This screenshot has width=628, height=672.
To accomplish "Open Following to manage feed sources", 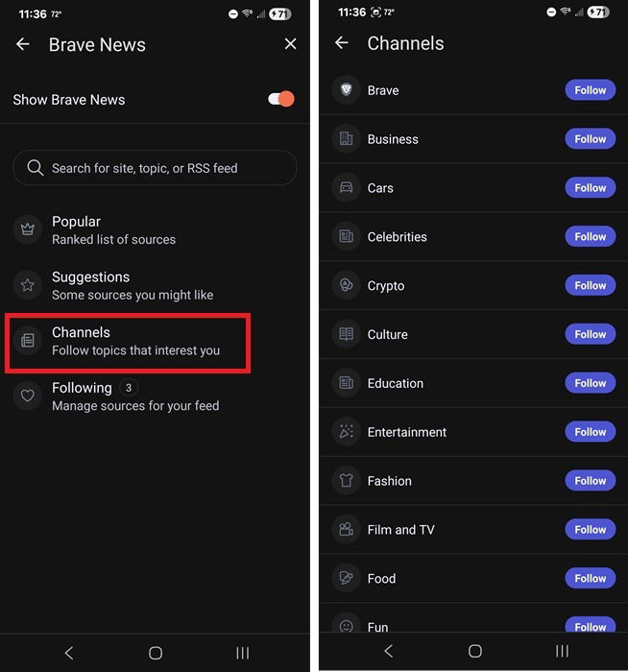I will tap(134, 396).
